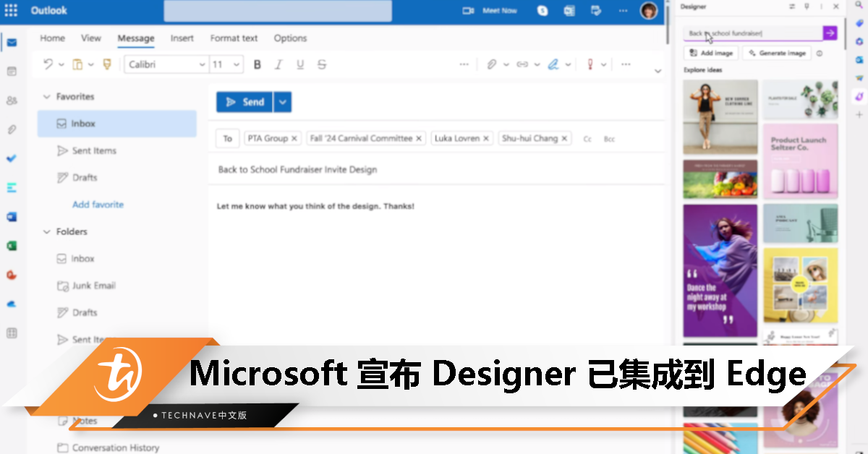The image size is (868, 454).
Task: Switch to the View tab
Action: (x=91, y=38)
